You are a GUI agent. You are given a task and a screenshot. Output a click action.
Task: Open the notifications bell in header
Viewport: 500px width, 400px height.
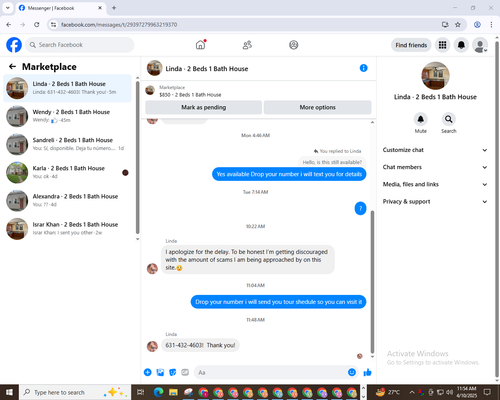pyautogui.click(x=461, y=45)
